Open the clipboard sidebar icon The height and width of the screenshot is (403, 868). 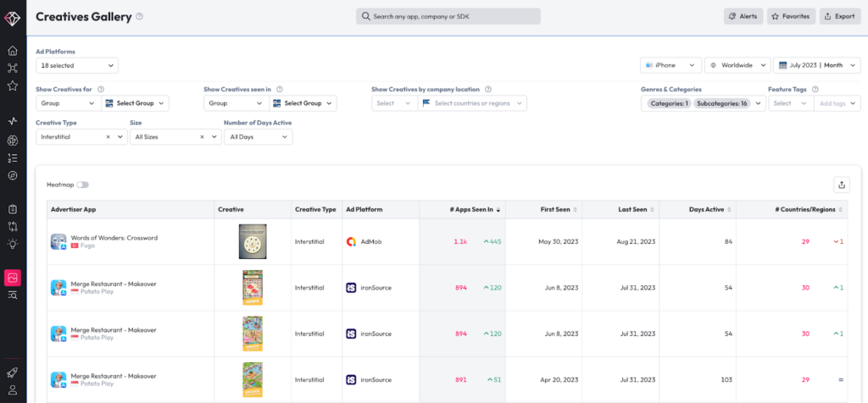point(13,209)
